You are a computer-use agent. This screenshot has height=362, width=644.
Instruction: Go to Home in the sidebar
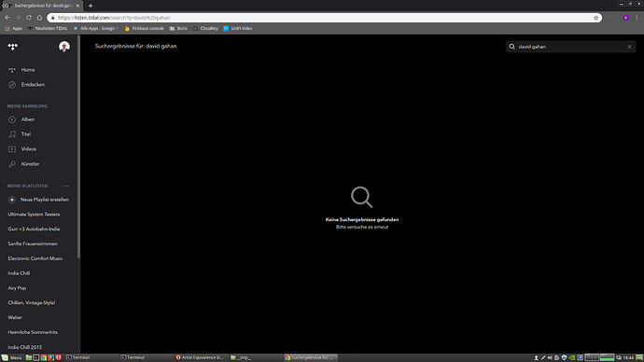[28, 70]
